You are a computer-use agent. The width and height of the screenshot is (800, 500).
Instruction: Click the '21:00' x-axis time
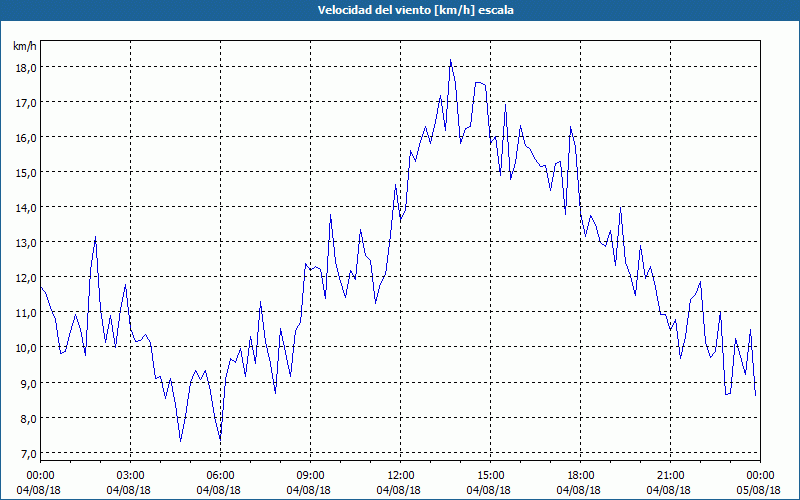670,476
